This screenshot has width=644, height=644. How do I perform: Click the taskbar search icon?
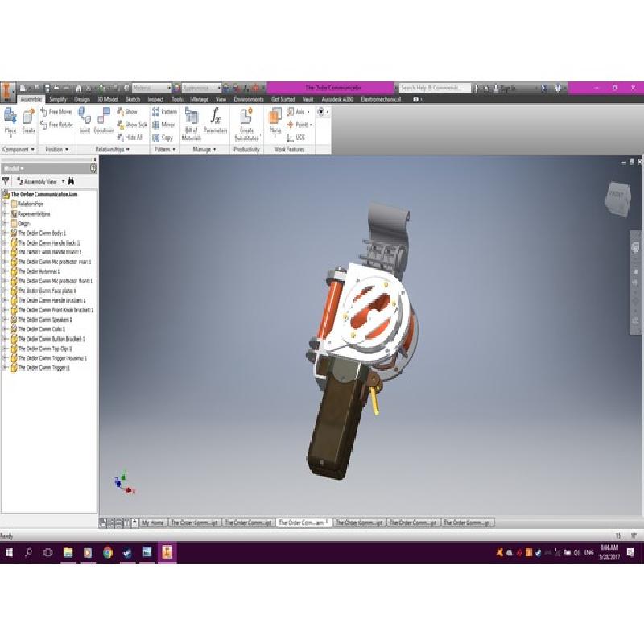(x=28, y=552)
